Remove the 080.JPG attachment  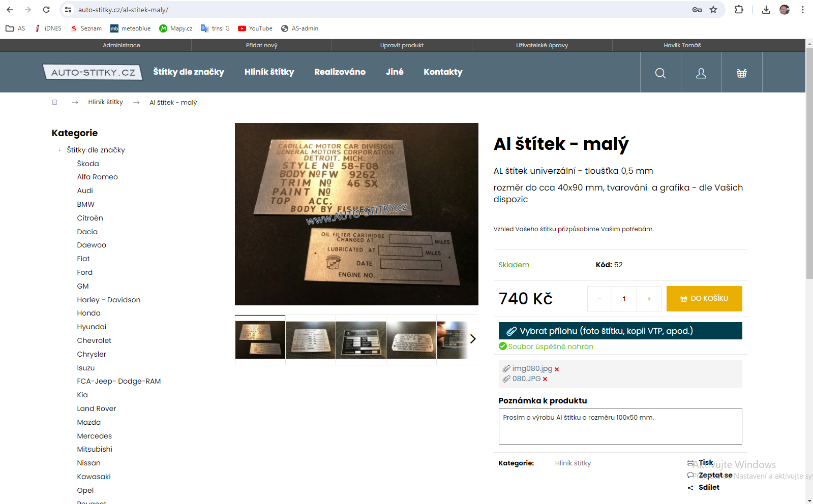[x=545, y=379]
